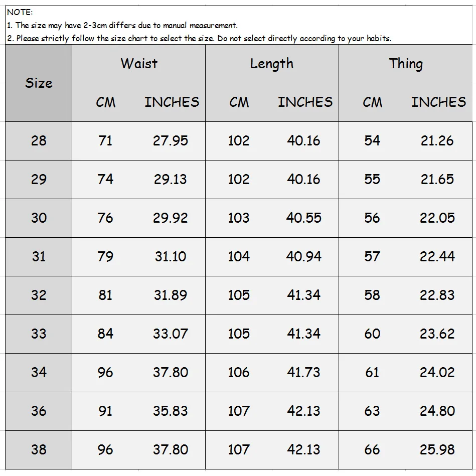476x476 pixels.
Task: Click waist CM value 91
Action: (x=105, y=411)
